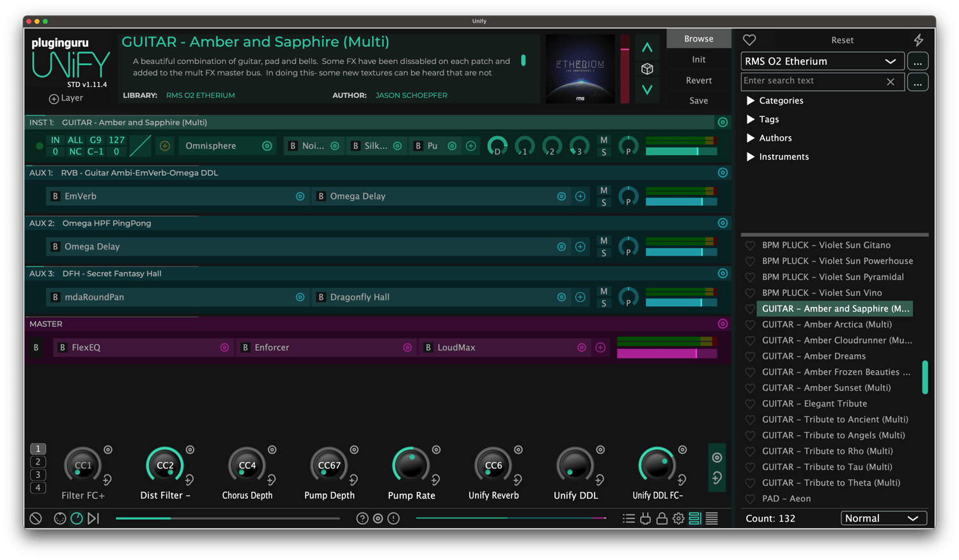The image size is (959, 560).
Task: Solo the INST 1 layer
Action: [604, 153]
